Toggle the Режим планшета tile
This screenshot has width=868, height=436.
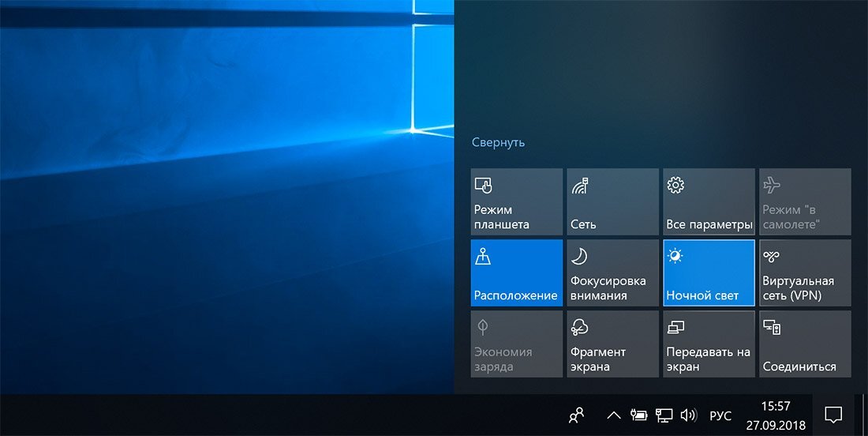click(x=517, y=201)
